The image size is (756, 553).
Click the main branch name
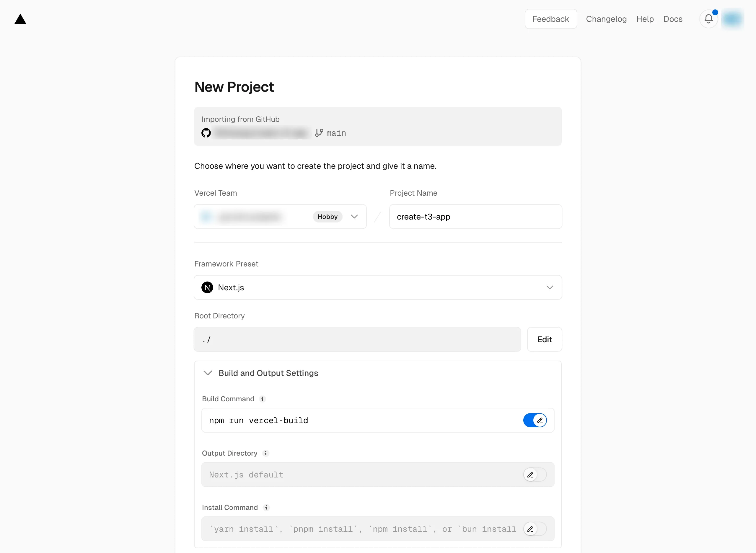pos(336,133)
